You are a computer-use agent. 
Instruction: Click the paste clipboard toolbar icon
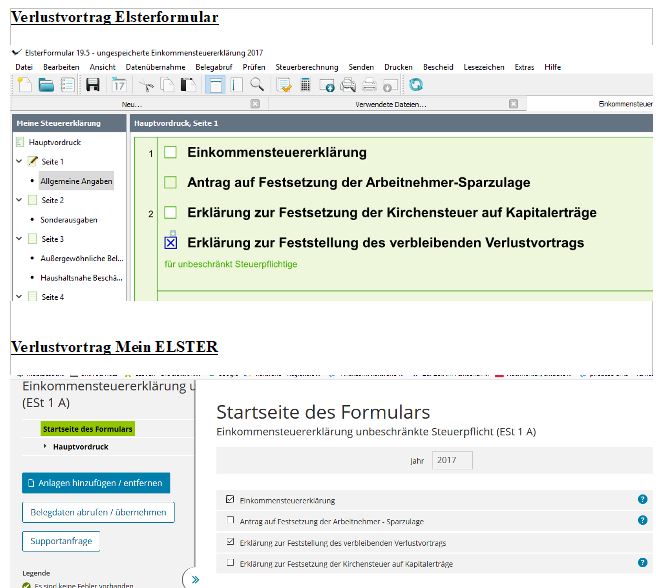click(188, 85)
